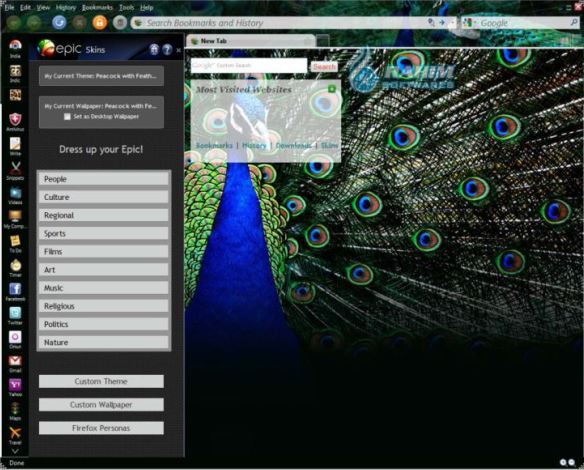Viewport: 584px width, 470px height.
Task: Expand the Nature skins category
Action: point(104,342)
